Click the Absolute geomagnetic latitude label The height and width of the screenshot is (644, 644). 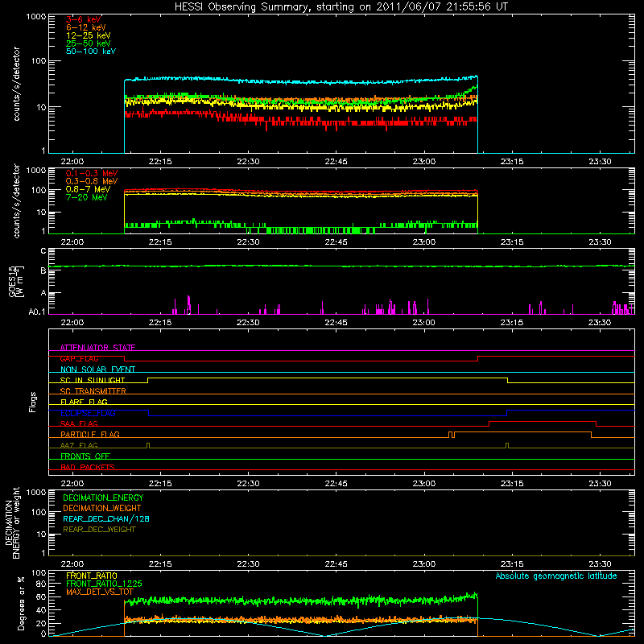pos(556,576)
